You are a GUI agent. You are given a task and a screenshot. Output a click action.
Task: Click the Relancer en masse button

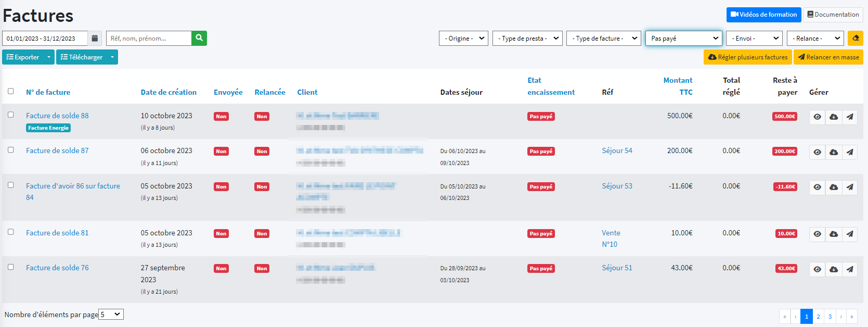pos(828,57)
